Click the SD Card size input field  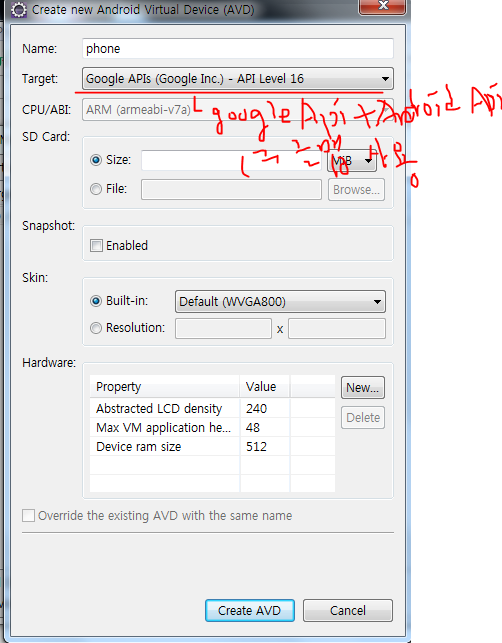tap(231, 160)
